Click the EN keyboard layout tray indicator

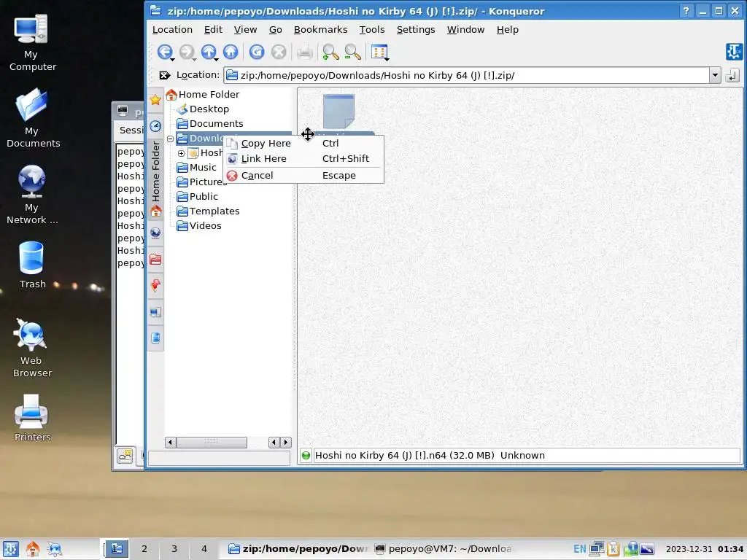coord(580,549)
